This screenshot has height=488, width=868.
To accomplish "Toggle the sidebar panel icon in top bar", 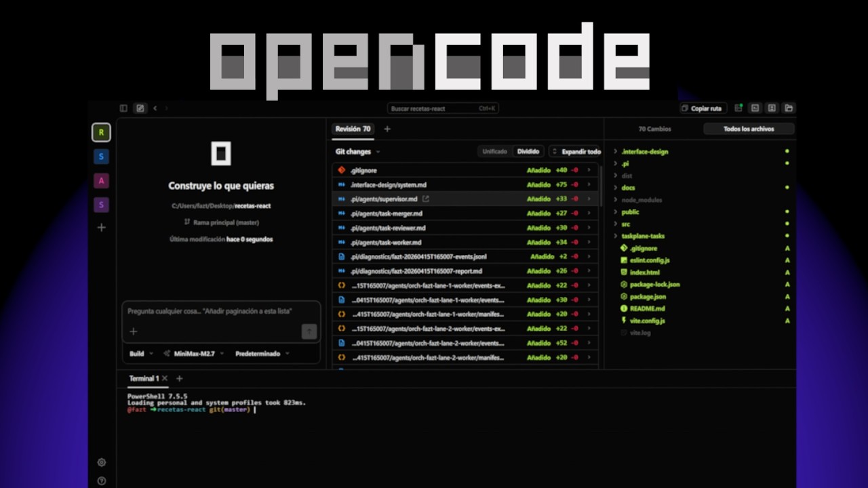I will (123, 108).
